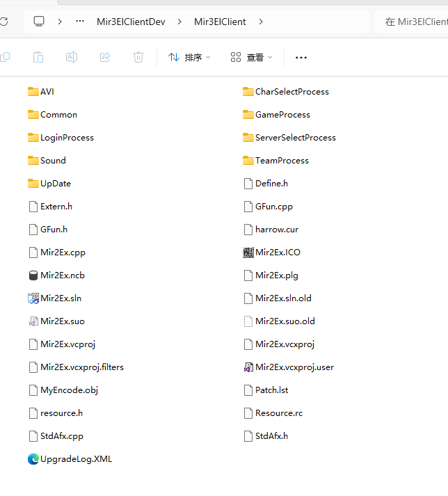Select the LoginProcess folder

(61, 138)
